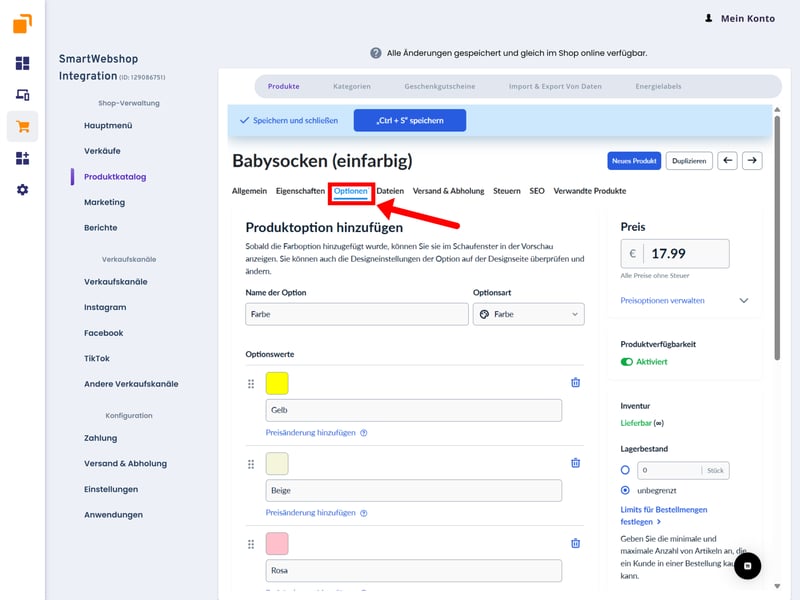Viewport: 800px width, 600px height.
Task: Toggle the Aktiviert product availability switch
Action: (627, 362)
